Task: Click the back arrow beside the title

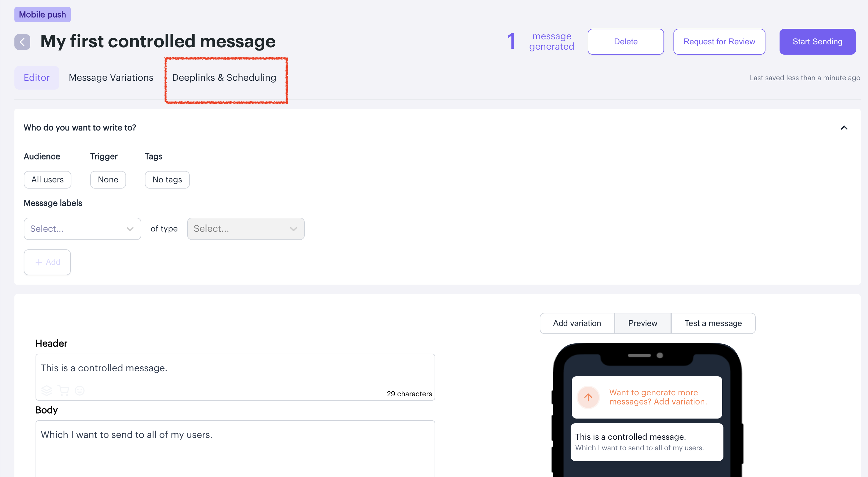Action: (x=22, y=42)
